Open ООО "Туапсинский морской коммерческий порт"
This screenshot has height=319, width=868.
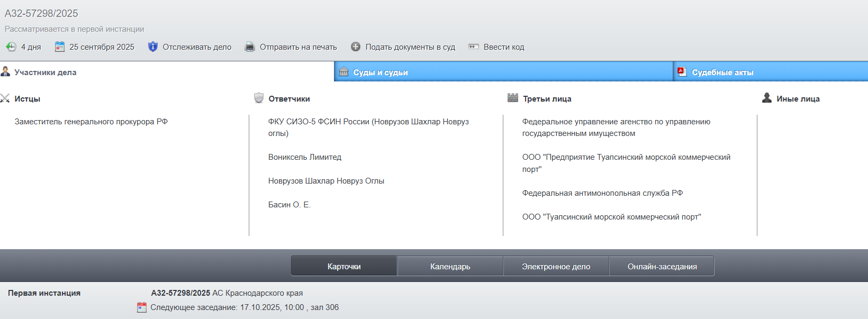tap(611, 217)
